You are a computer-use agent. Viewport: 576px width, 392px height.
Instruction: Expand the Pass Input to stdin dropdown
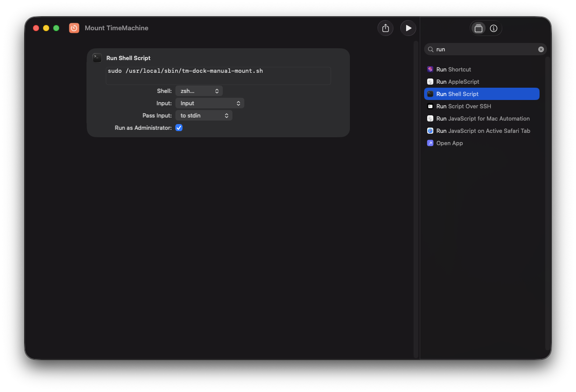(x=204, y=115)
